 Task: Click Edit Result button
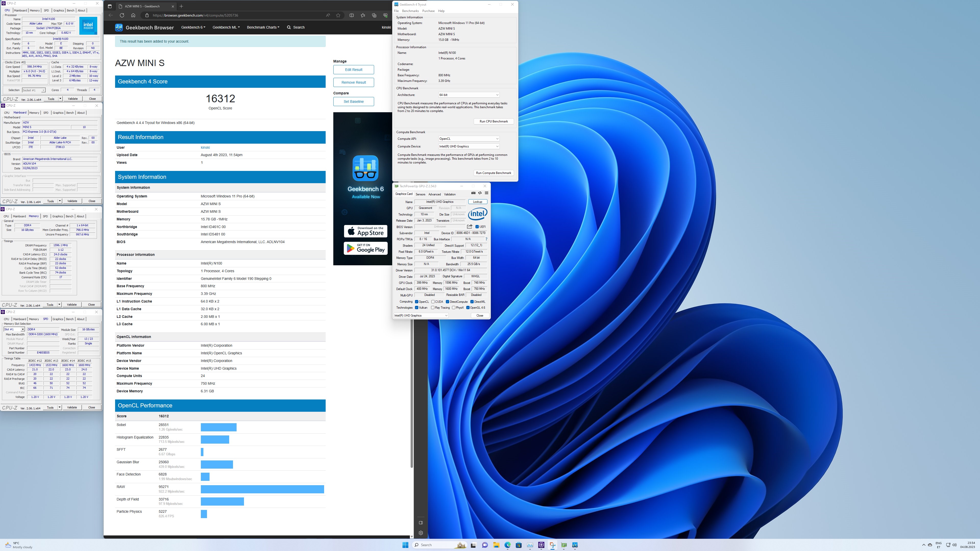coord(353,70)
